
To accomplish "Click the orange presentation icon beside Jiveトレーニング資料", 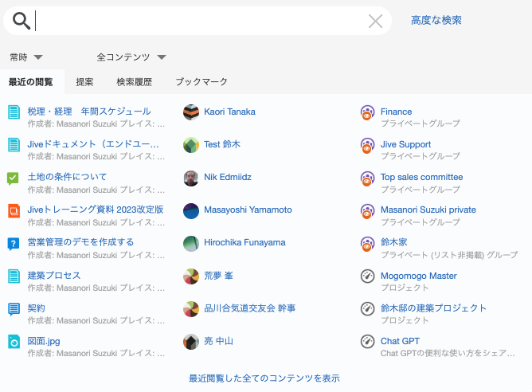I will tap(14, 210).
